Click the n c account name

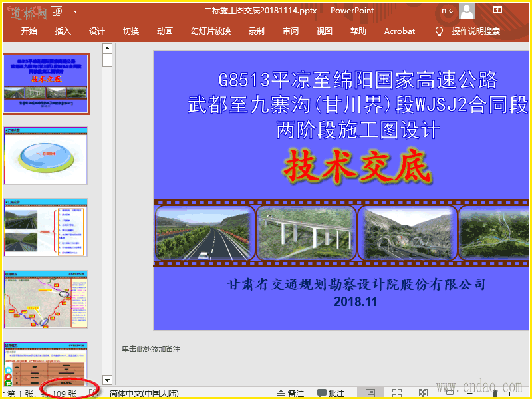(x=447, y=11)
